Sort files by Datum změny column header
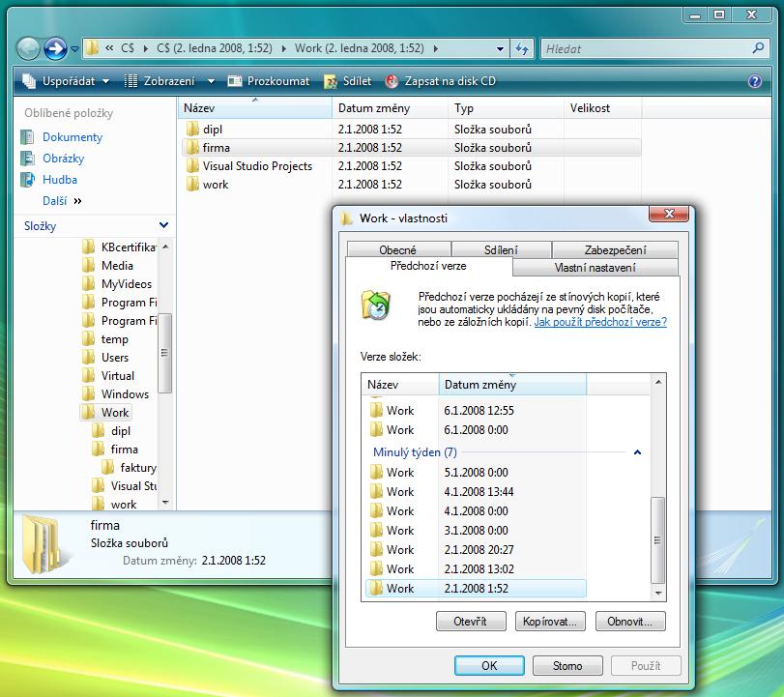This screenshot has height=697, width=784. (x=390, y=108)
